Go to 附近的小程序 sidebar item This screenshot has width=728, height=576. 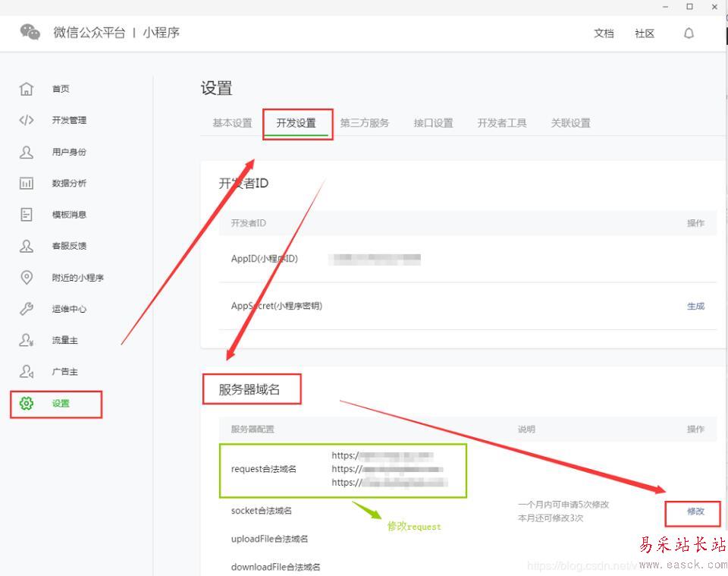(x=77, y=278)
